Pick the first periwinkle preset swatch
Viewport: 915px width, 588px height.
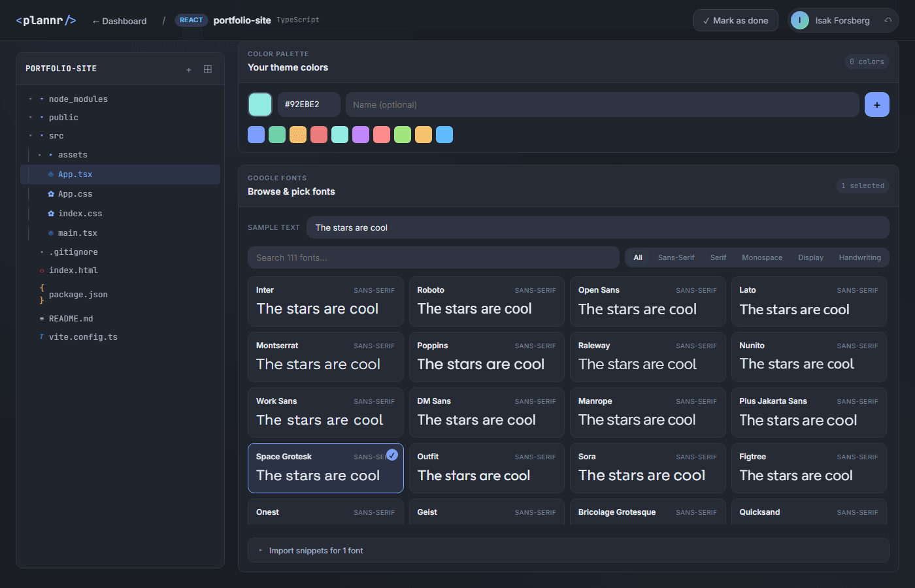pos(256,135)
